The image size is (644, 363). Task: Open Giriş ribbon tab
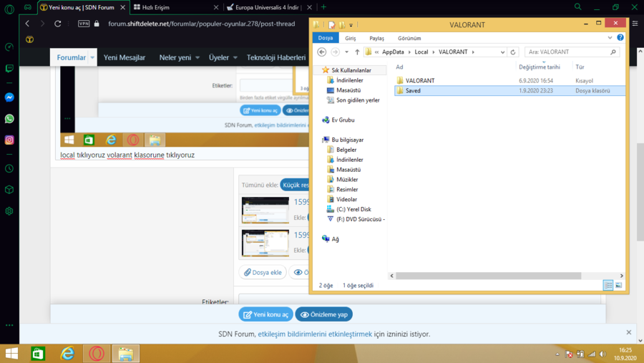click(351, 38)
